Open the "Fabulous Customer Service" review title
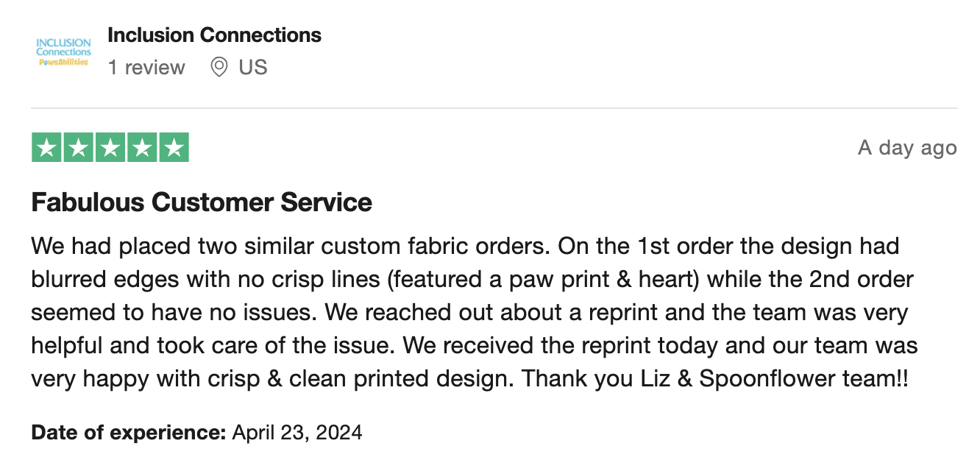Image resolution: width=980 pixels, height=460 pixels. (x=202, y=202)
